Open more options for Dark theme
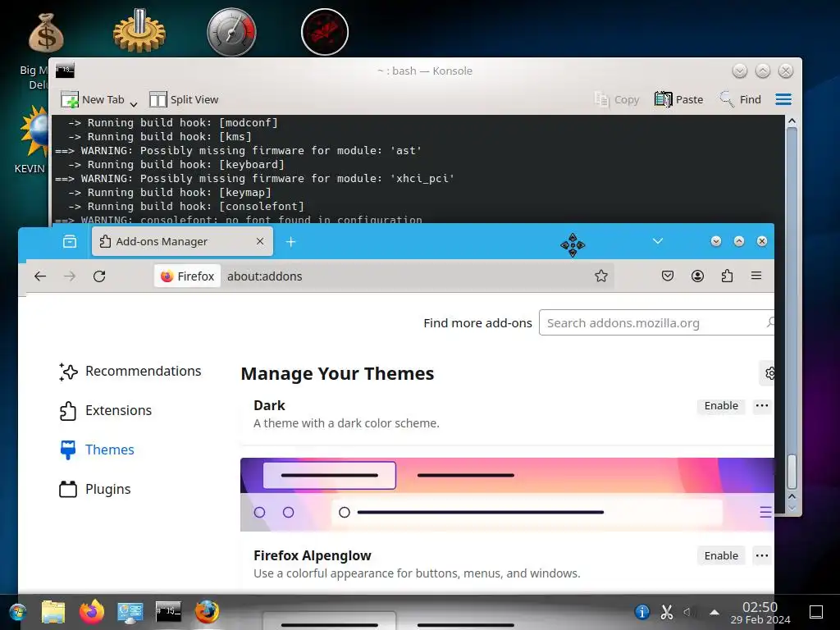 762,406
